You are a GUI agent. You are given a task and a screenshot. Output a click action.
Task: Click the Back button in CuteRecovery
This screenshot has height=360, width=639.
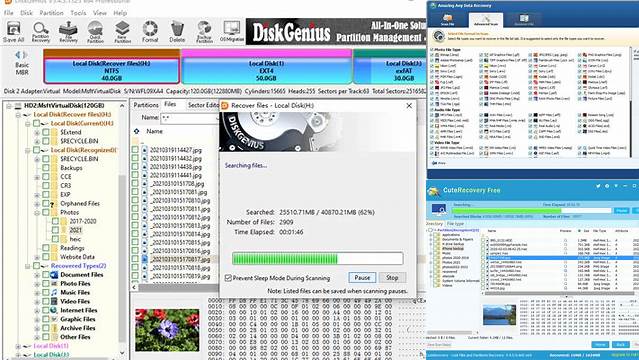(x=620, y=345)
